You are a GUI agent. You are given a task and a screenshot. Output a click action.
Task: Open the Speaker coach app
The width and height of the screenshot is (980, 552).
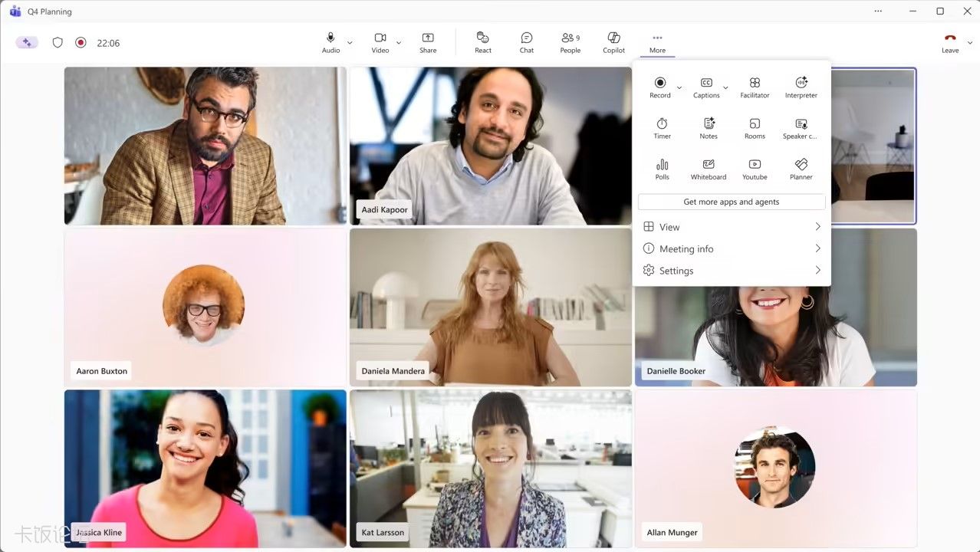coord(801,128)
